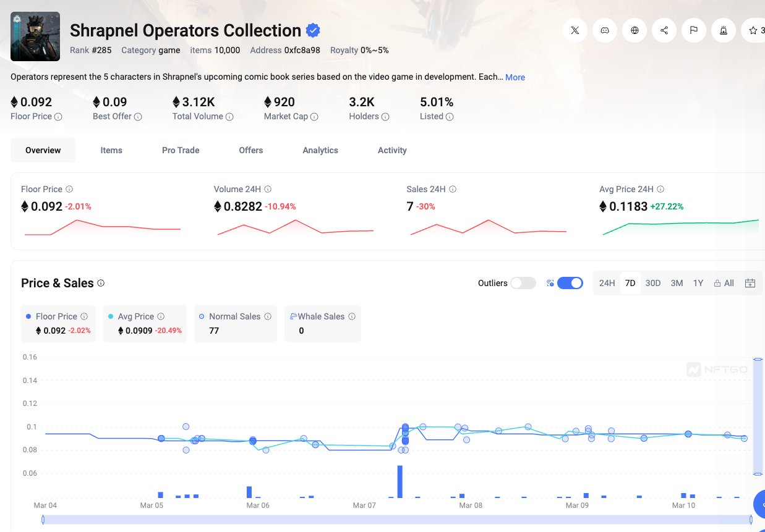Select the 3M time range

click(x=677, y=283)
